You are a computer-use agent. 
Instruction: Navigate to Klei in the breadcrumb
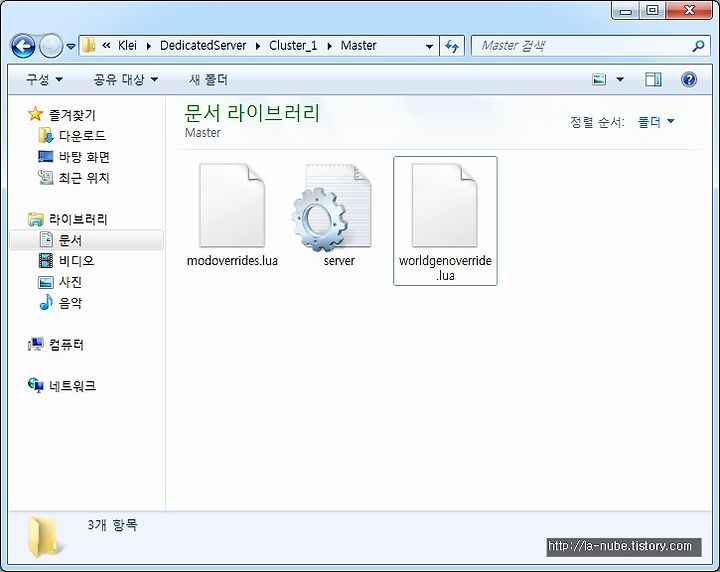click(x=127, y=45)
